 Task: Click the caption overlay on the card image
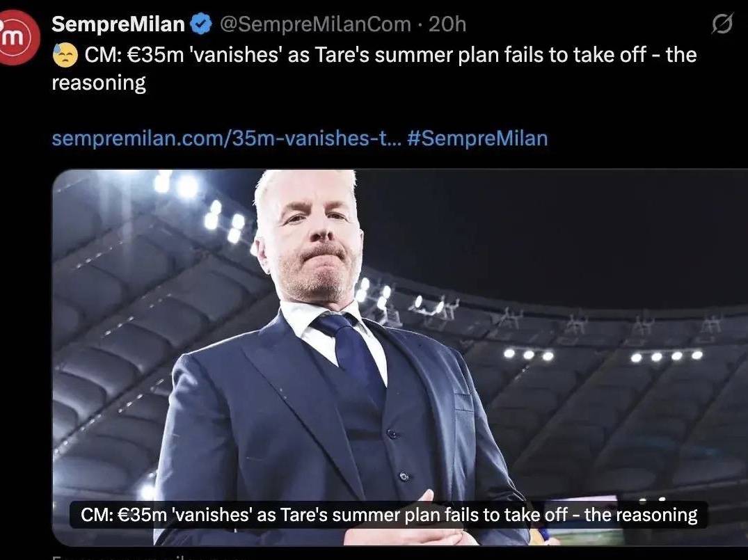point(389,515)
